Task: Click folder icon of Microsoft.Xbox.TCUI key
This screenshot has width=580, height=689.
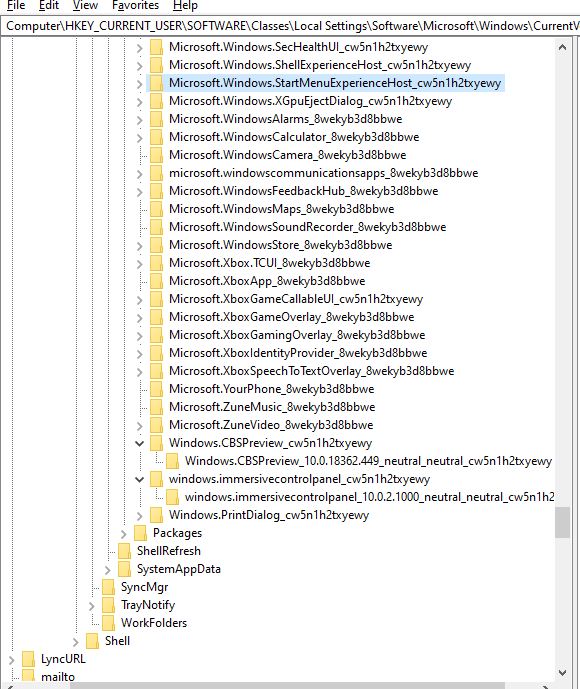Action: tap(156, 263)
